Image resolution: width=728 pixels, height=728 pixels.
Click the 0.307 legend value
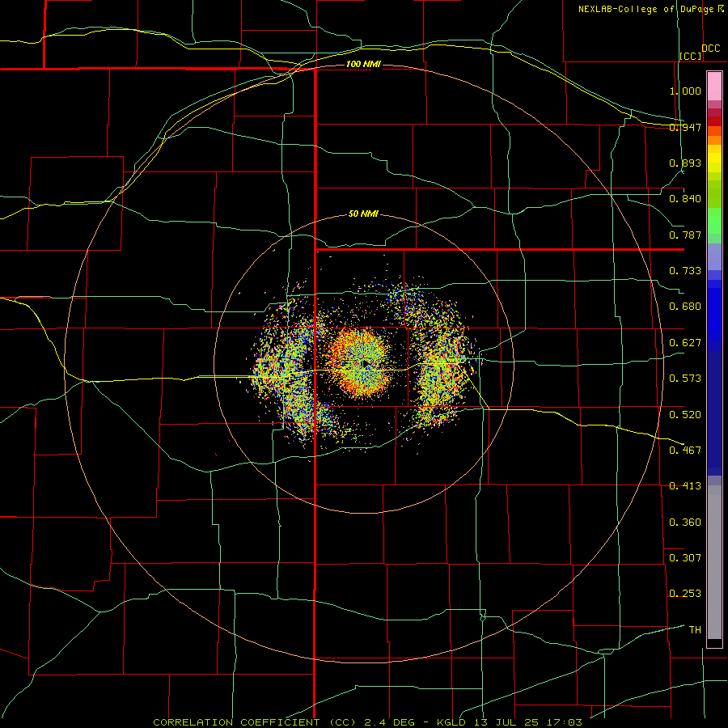click(685, 558)
